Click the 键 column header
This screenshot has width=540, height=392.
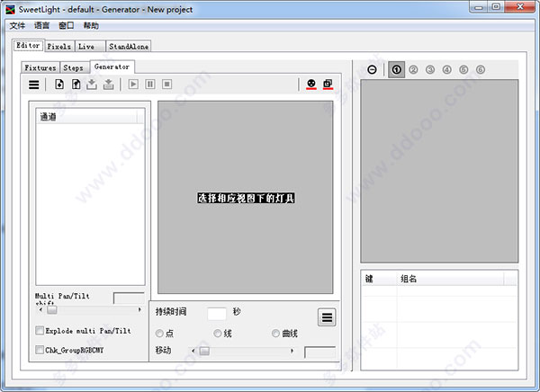(x=380, y=279)
